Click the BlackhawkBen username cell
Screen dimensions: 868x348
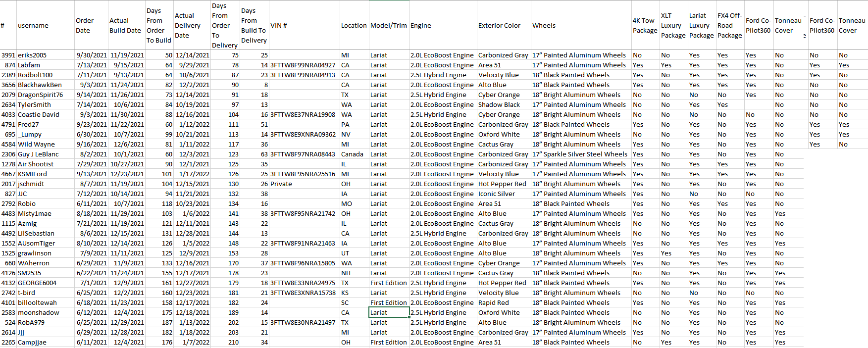click(45, 85)
